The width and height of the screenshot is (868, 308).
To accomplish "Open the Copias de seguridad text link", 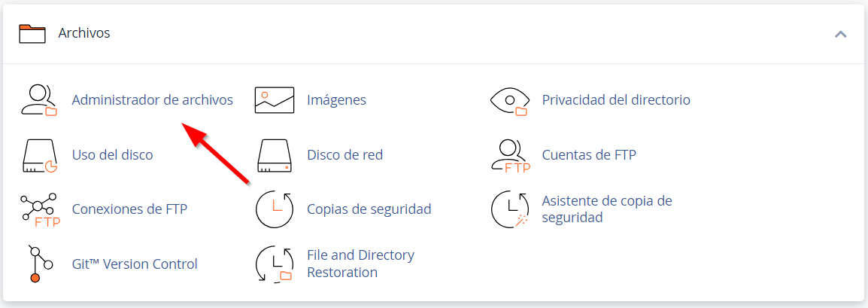I will point(369,209).
